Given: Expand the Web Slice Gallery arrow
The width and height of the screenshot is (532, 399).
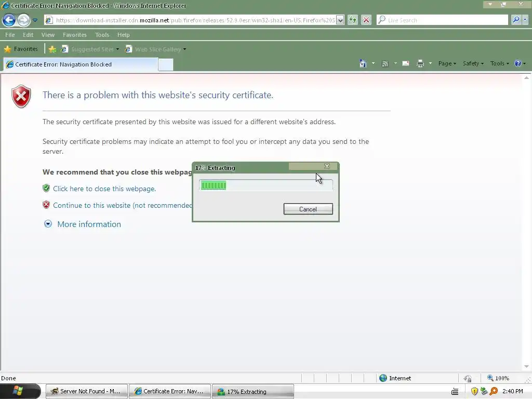Looking at the screenshot, I should (184, 49).
